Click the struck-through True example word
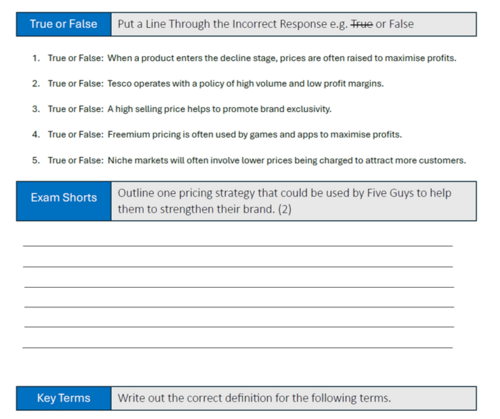This screenshot has width=500, height=419. coord(362,24)
